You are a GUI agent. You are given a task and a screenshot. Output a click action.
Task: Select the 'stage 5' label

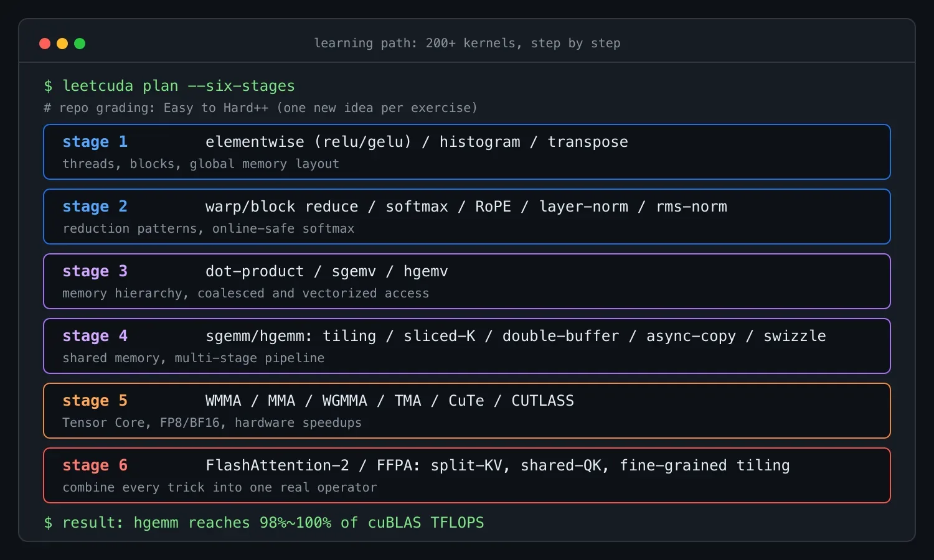pos(95,401)
